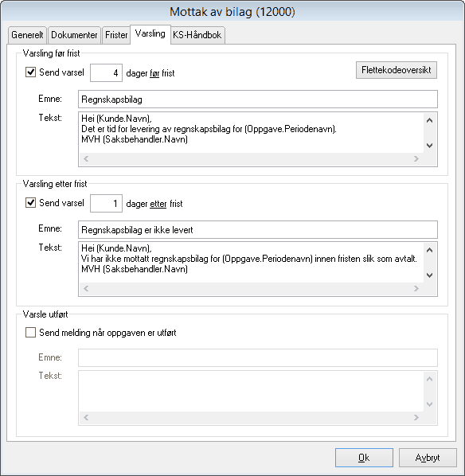Screen dimensions: 465x476
Task: Click scroll-down arrow in før frist text box
Action: (429, 146)
